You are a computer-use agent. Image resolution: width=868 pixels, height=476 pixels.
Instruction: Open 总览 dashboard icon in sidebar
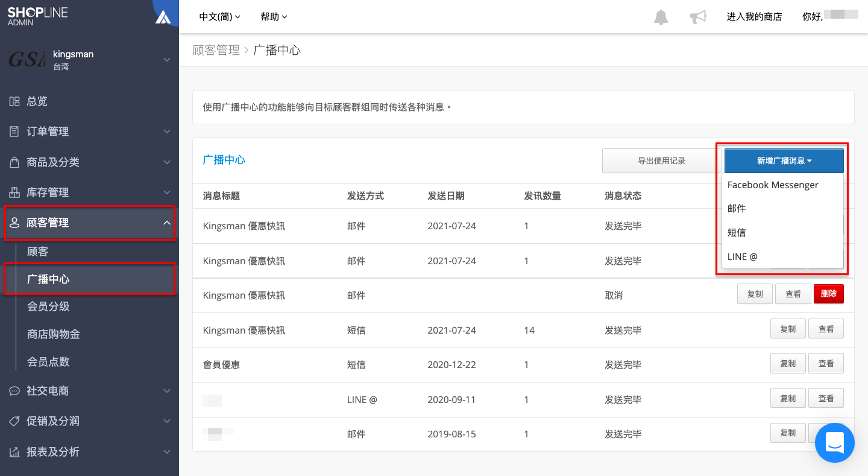tap(14, 101)
